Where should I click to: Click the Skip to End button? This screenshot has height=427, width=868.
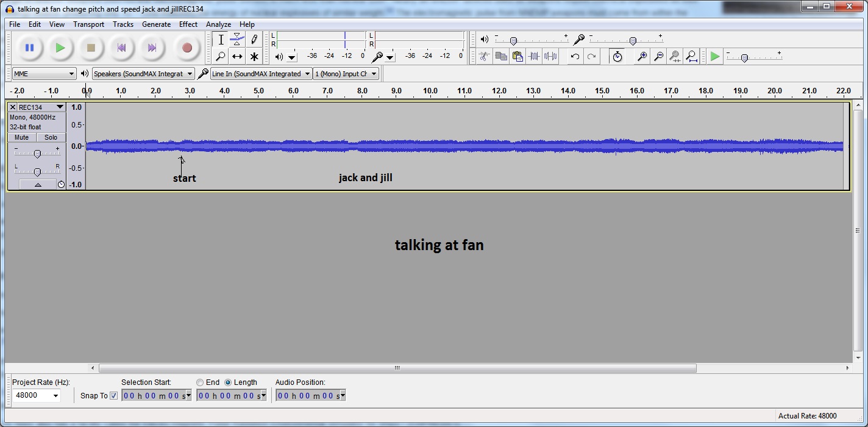tap(152, 48)
